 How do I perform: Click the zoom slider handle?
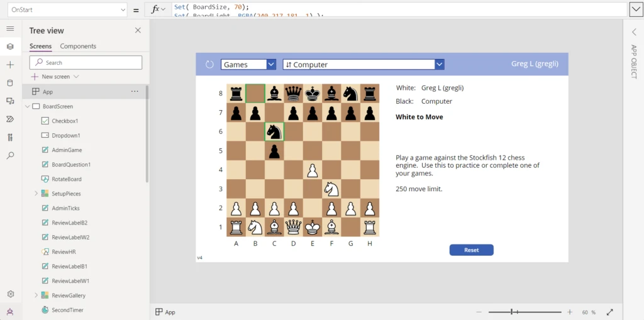click(513, 312)
